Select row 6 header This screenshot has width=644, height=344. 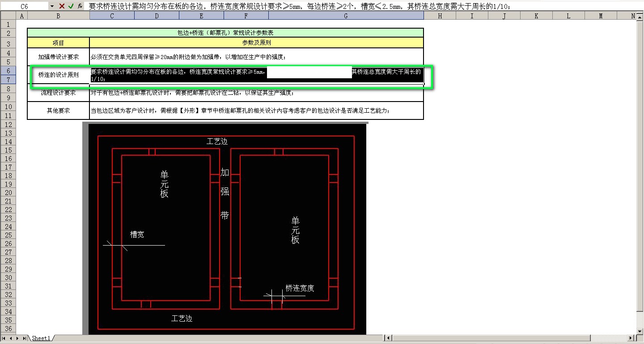click(x=8, y=71)
